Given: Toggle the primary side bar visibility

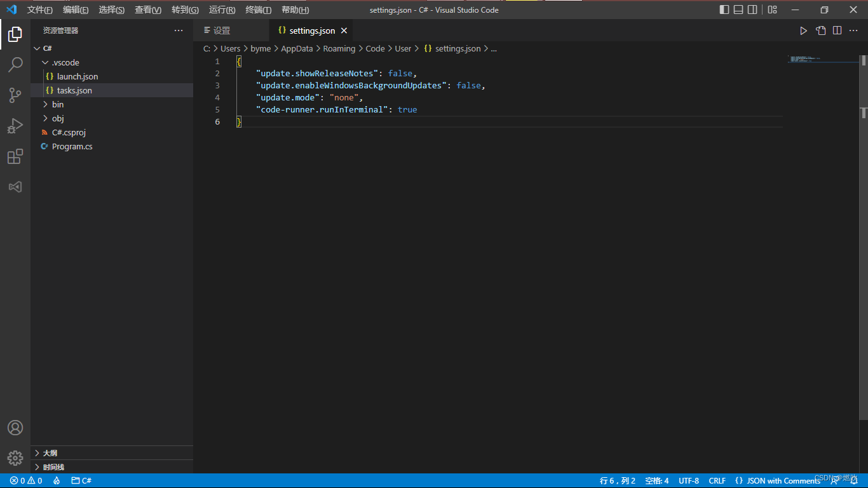Looking at the screenshot, I should (724, 10).
